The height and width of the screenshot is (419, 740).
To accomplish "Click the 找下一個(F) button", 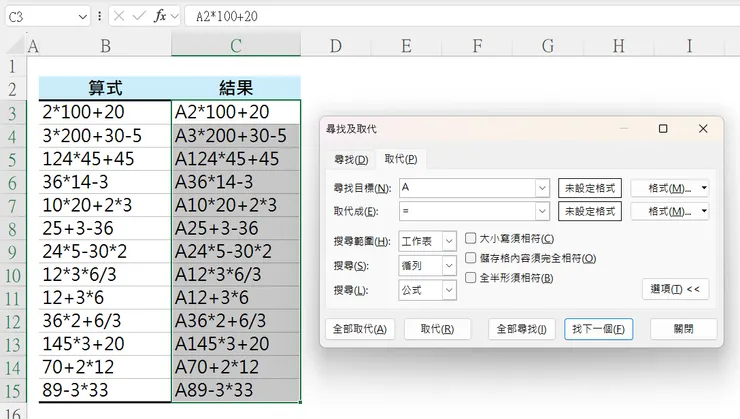I will [x=598, y=329].
